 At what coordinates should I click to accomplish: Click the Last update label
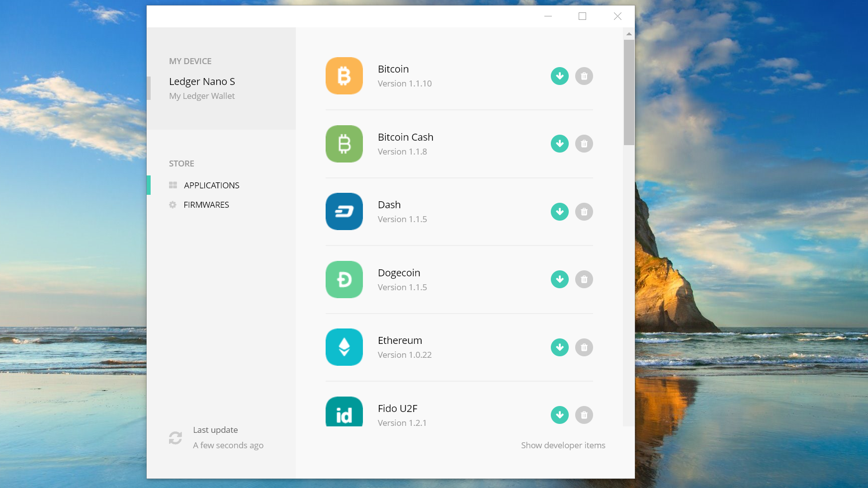pyautogui.click(x=215, y=430)
